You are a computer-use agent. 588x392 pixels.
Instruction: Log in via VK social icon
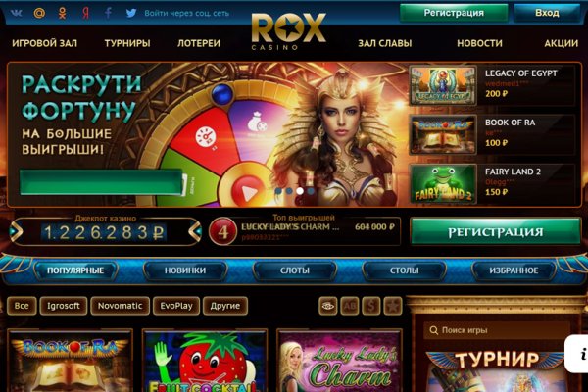(x=16, y=13)
